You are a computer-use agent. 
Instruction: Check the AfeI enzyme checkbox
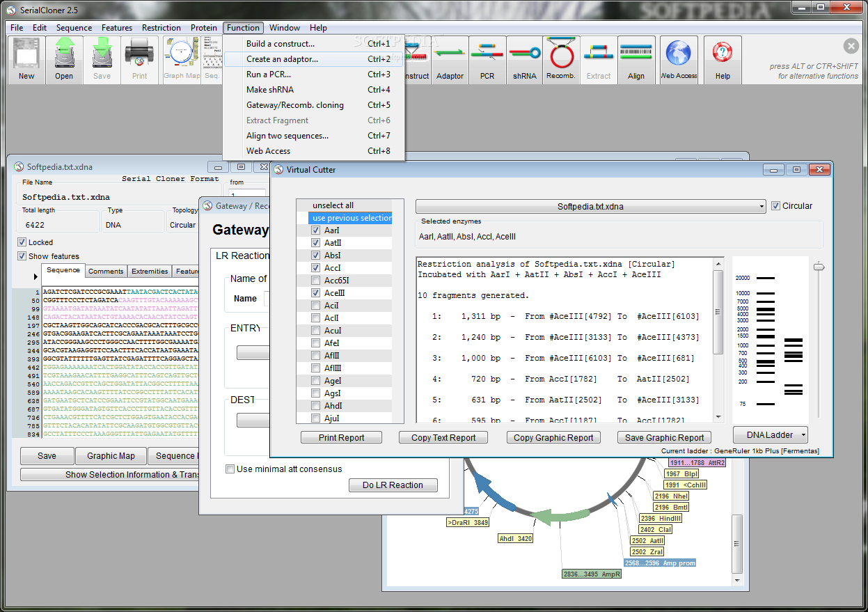tap(316, 343)
